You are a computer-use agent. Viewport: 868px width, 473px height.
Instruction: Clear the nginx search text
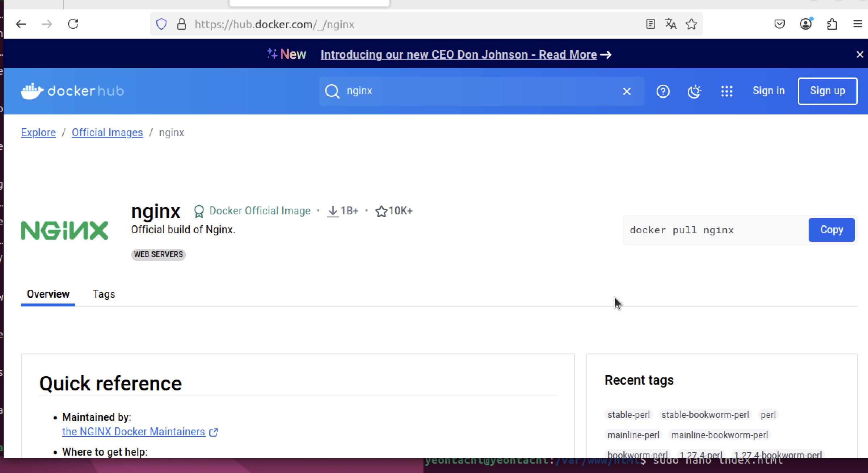(627, 91)
